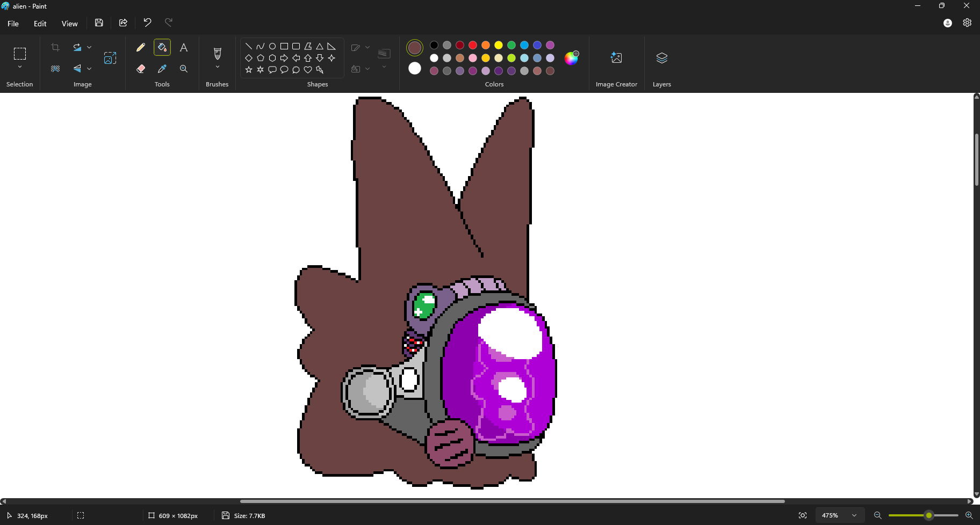This screenshot has width=980, height=525.
Task: Select the Oval shape
Action: coord(272,46)
